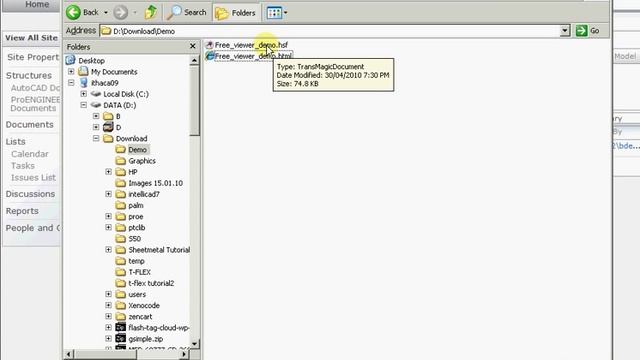Expand the HP folder
Screen dimensions: 640x360
point(109,172)
